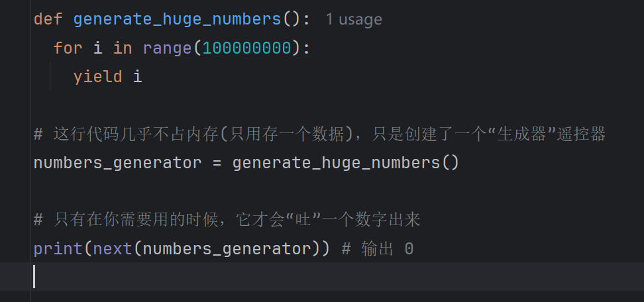Viewport: 644px width, 302px height.
Task: Click the comment starting with '# 只有在你需要用的时候'
Action: (x=227, y=221)
